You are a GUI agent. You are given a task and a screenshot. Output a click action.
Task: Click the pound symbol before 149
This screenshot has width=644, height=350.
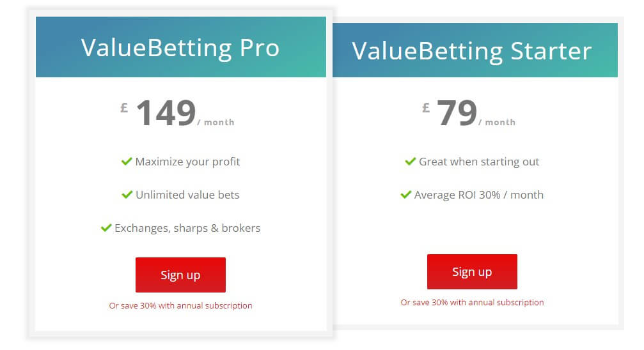pos(124,107)
